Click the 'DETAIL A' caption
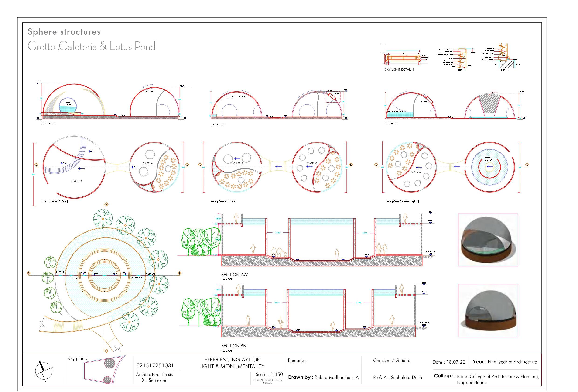 (461, 70)
